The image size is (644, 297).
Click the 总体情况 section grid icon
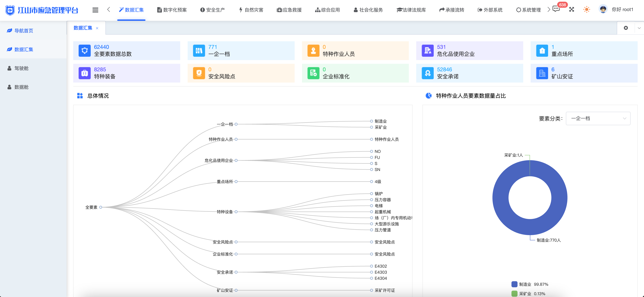point(80,96)
